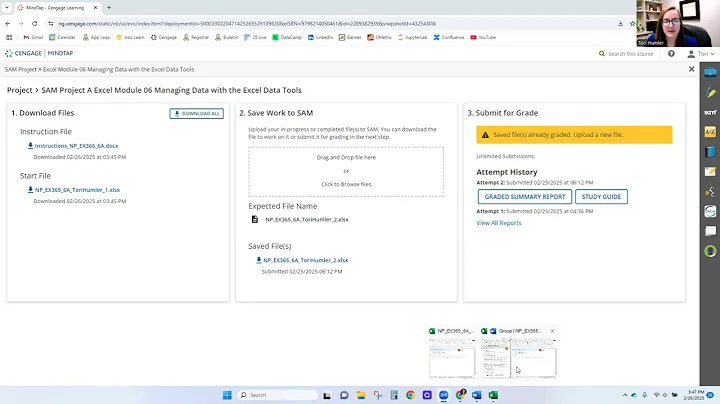Open the green circle app in sidebar
Image resolution: width=720 pixels, height=404 pixels.
[710, 251]
